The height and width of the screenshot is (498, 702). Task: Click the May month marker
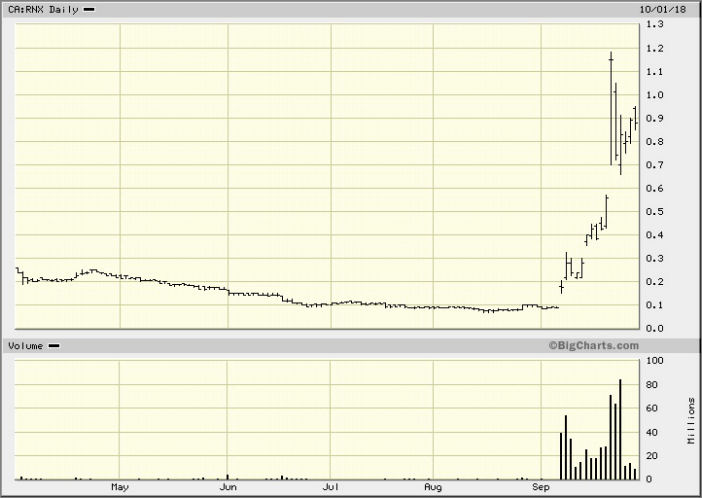tap(121, 488)
